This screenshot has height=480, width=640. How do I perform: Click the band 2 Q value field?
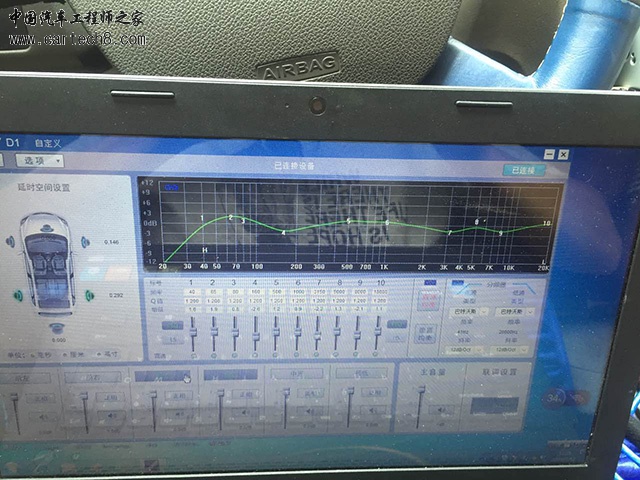click(x=213, y=300)
